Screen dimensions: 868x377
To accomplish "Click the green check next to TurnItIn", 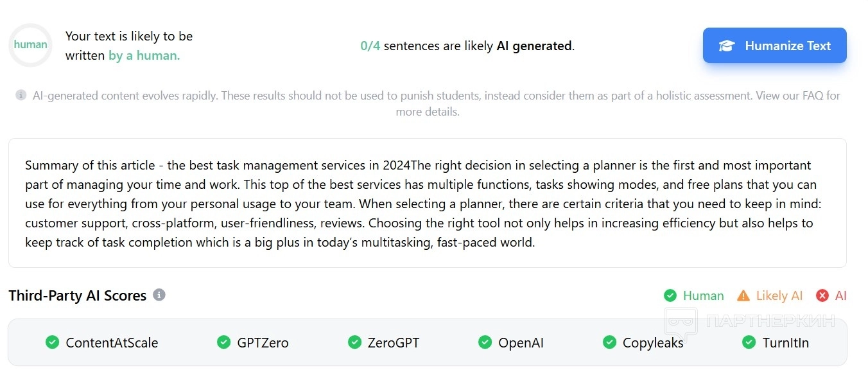I will tap(749, 342).
